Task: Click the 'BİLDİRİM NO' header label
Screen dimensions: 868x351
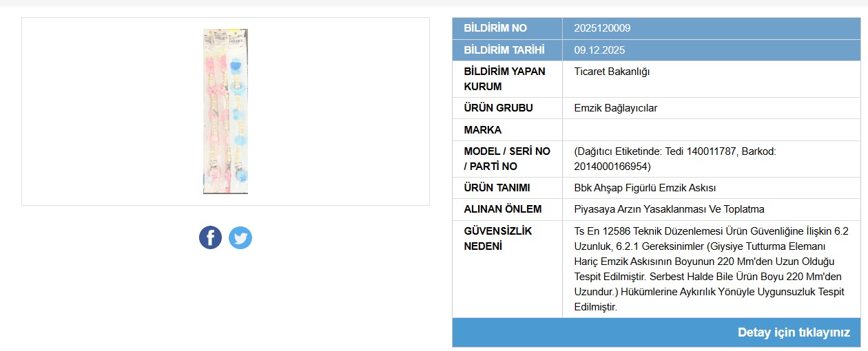Action: [x=495, y=28]
